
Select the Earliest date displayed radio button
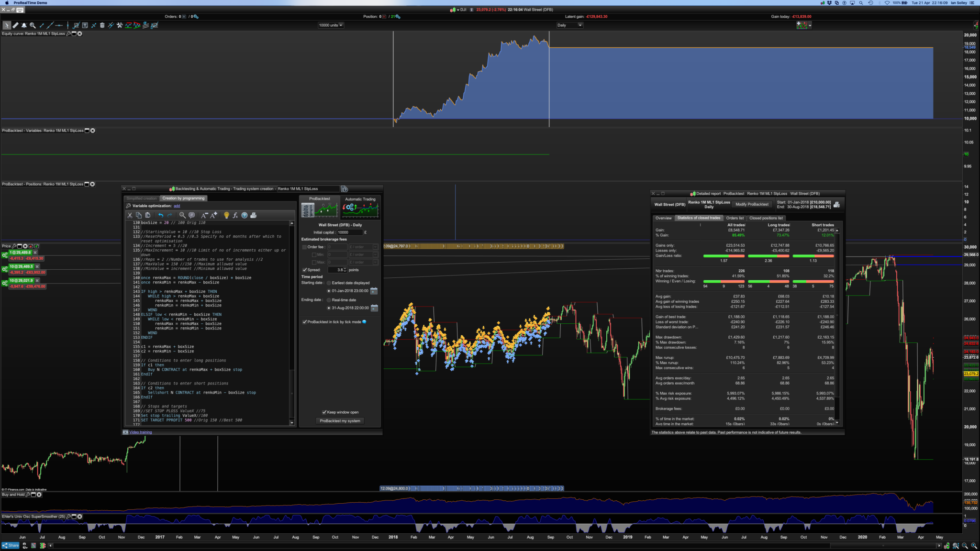pos(329,283)
